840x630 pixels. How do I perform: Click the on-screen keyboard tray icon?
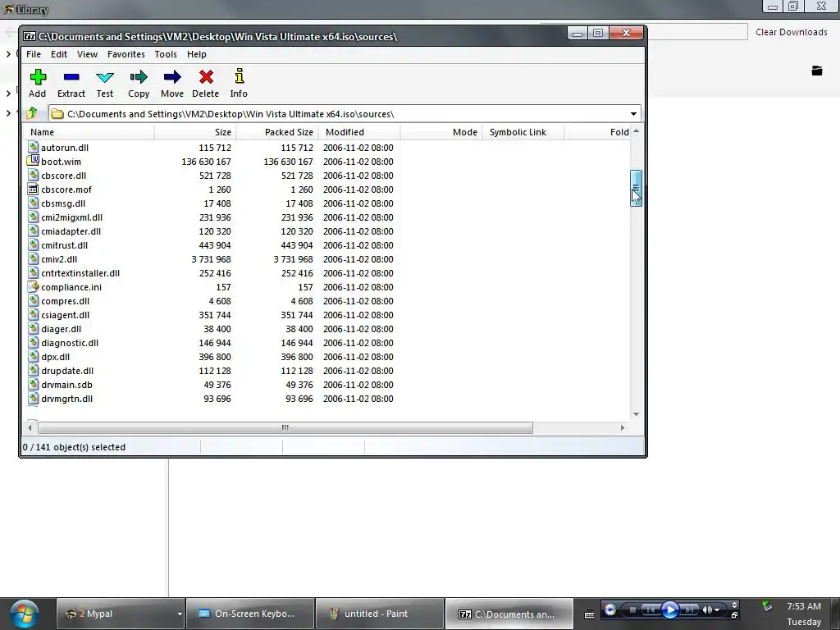589,614
